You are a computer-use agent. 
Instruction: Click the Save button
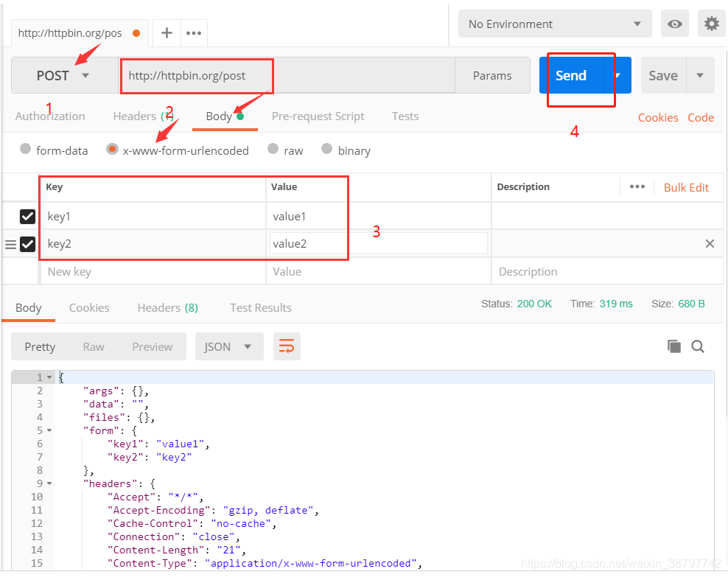663,75
